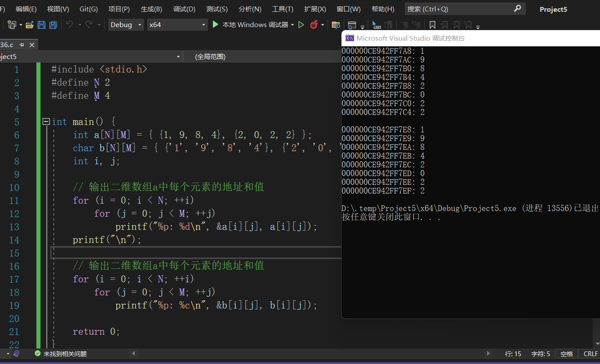The width and height of the screenshot is (600, 364).
Task: Open the 工具(T) Tools menu
Action: coord(283,9)
